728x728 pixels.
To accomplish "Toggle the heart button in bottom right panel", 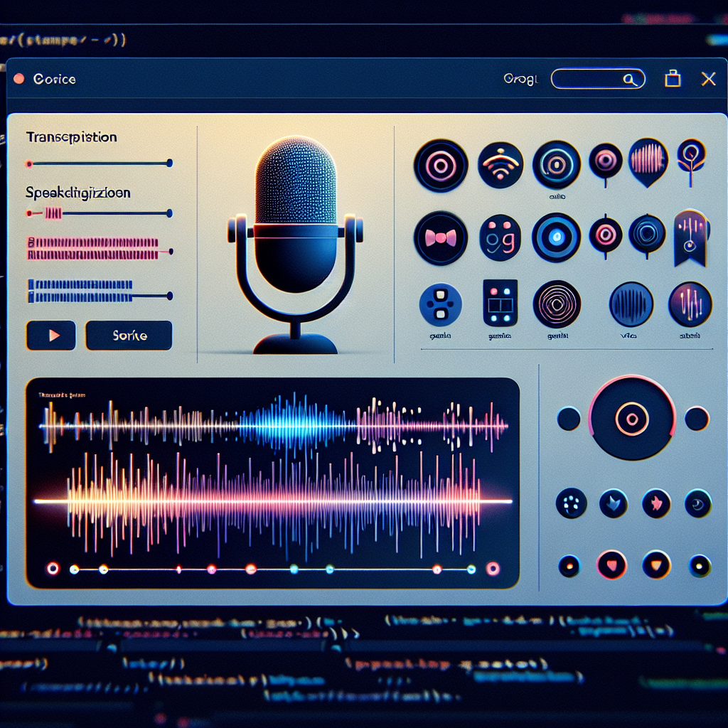I will 611,564.
